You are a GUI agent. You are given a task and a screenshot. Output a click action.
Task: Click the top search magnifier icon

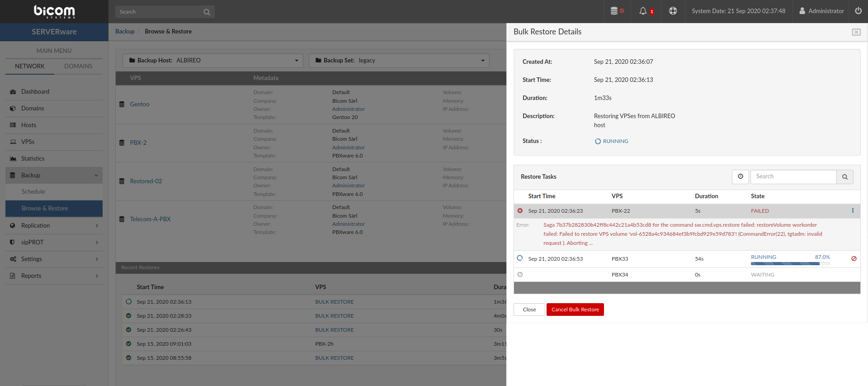207,12
